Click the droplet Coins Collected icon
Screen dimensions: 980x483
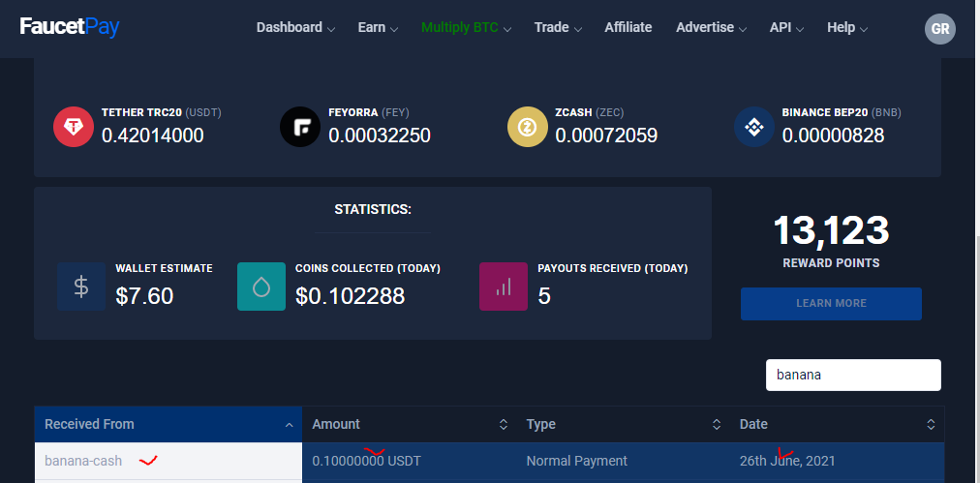pos(261,287)
